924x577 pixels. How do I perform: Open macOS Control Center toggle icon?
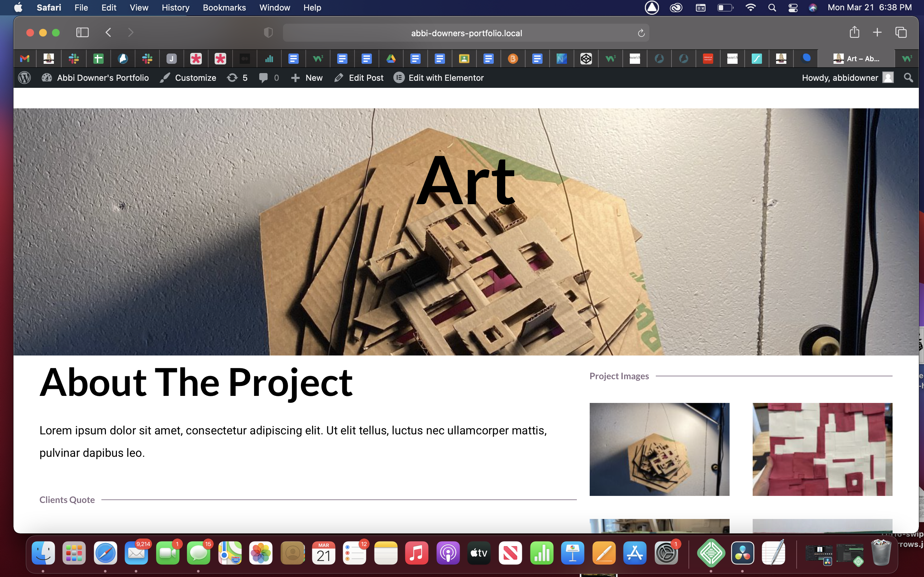click(793, 8)
